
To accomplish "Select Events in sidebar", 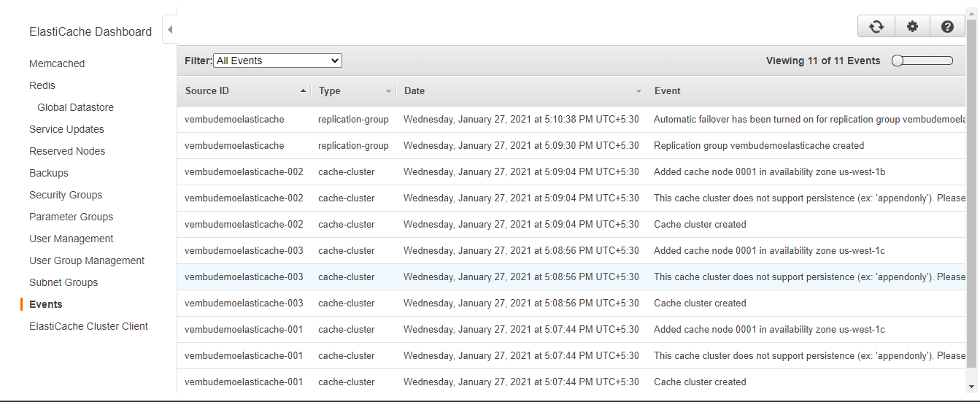I will click(46, 304).
